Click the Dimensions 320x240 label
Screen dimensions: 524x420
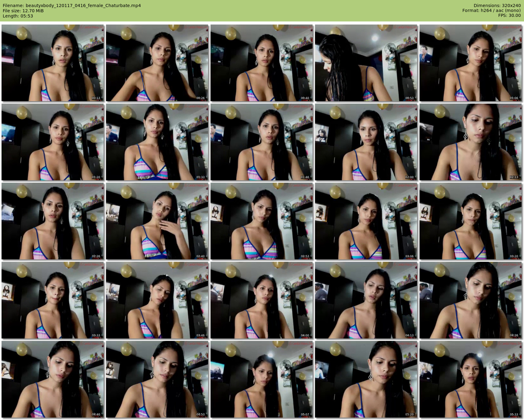[x=497, y=6]
